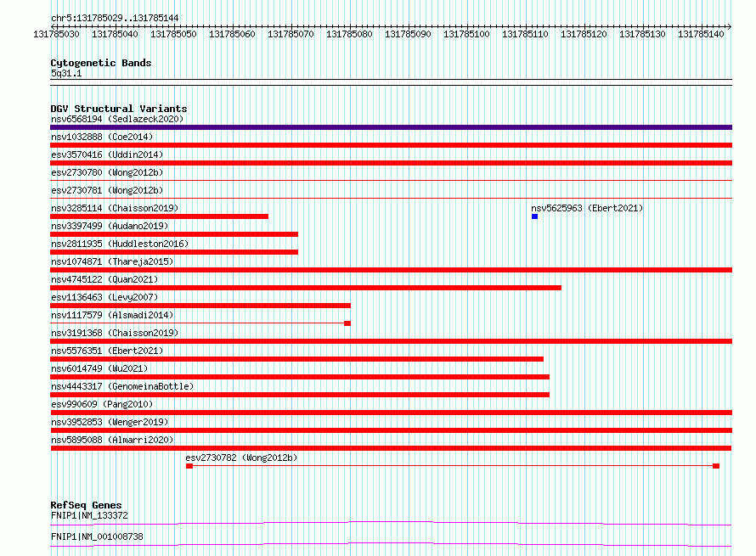This screenshot has height=556, width=756.
Task: Click the nsv4745122 red variant bar
Action: coord(306,288)
